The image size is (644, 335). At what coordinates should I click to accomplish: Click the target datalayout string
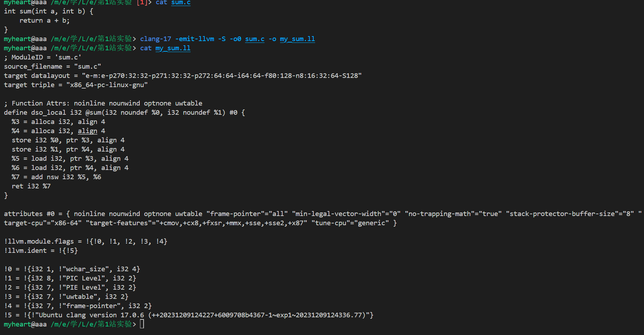222,76
